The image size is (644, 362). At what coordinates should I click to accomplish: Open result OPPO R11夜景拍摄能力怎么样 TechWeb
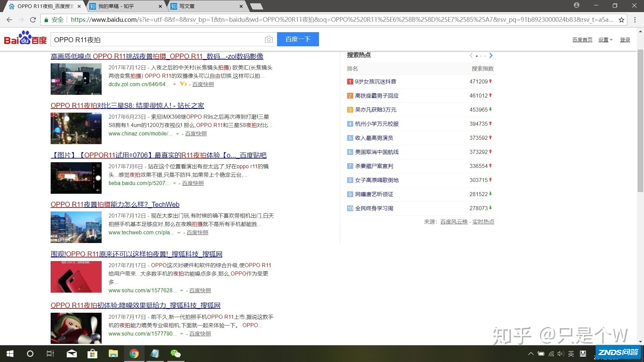click(x=115, y=204)
